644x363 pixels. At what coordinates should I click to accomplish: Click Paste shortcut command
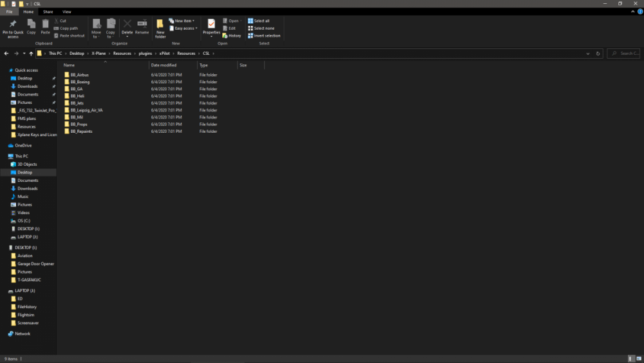pos(69,35)
